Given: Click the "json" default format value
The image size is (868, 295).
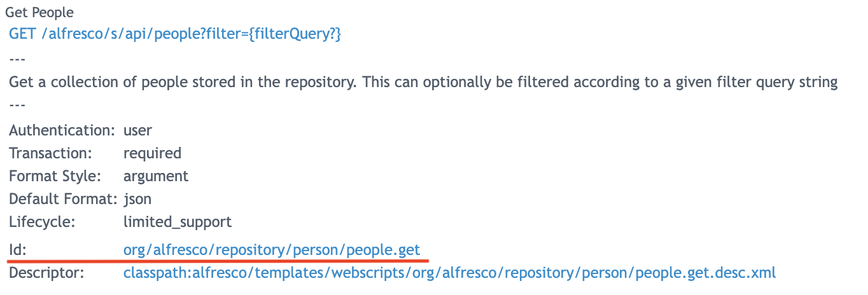Looking at the screenshot, I should pos(137,200).
